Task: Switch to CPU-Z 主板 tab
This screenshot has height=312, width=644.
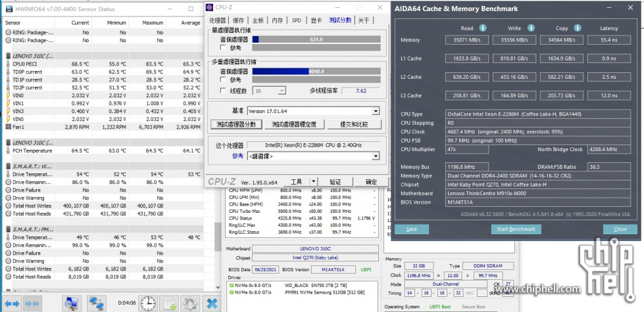Action: [258, 20]
